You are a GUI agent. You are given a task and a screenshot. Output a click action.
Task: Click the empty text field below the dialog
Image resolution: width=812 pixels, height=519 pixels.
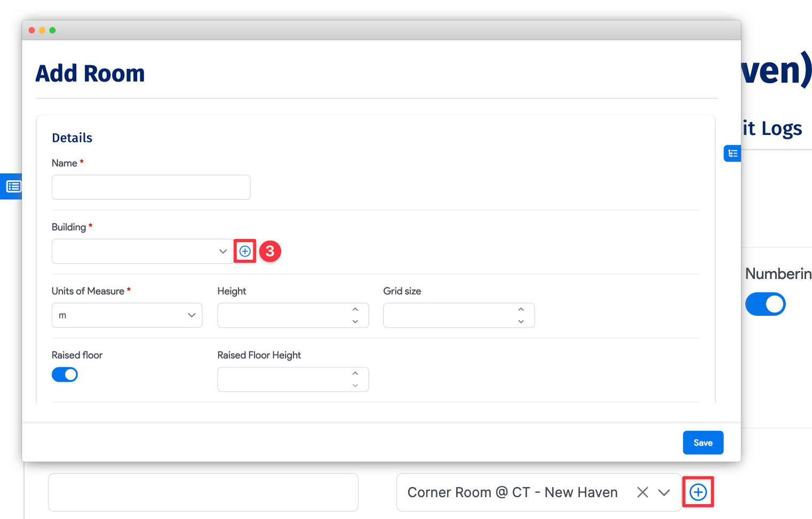pyautogui.click(x=203, y=492)
